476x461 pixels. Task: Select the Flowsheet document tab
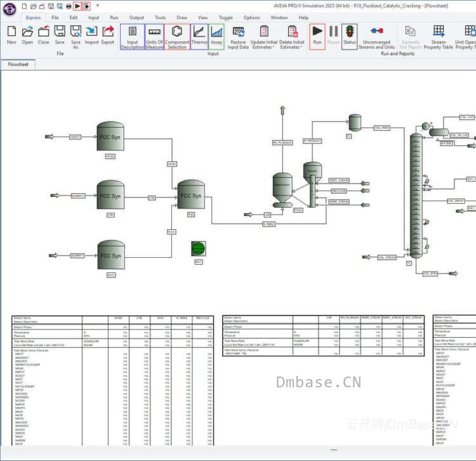point(18,64)
